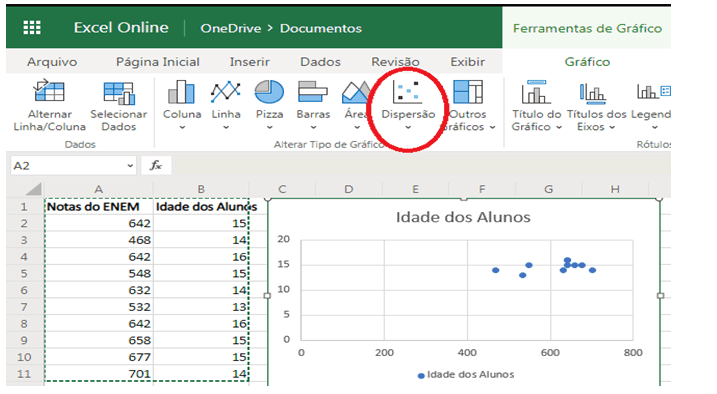This screenshot has height=394, width=717.
Task: Select the chart legend entry Idade dos Alunos
Action: [466, 375]
